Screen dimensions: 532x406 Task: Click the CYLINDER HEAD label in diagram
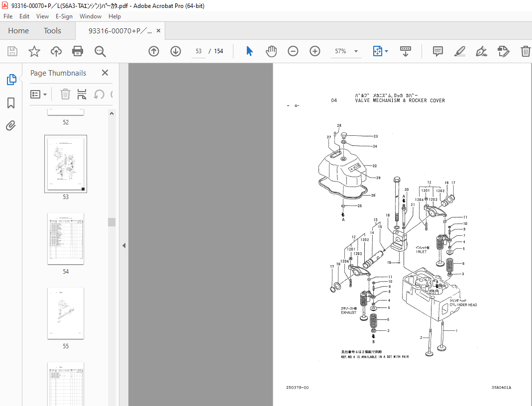tap(463, 304)
